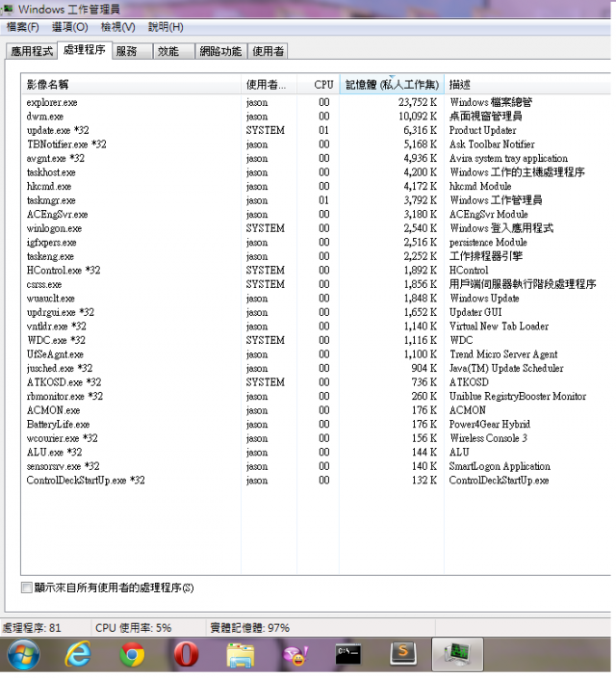Select ACEngSvr.exe process row
This screenshot has height=679, width=616.
click(x=316, y=215)
